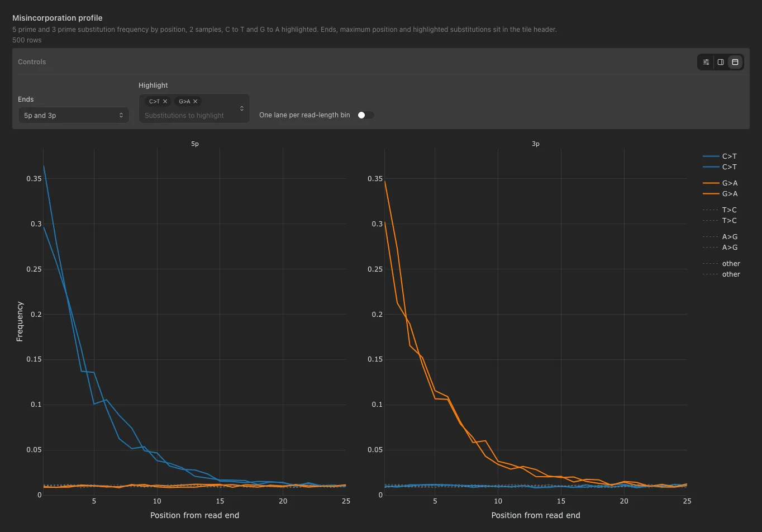Viewport: 762px width, 532px height.
Task: Remove the G>A highlight chip
Action: coord(196,102)
